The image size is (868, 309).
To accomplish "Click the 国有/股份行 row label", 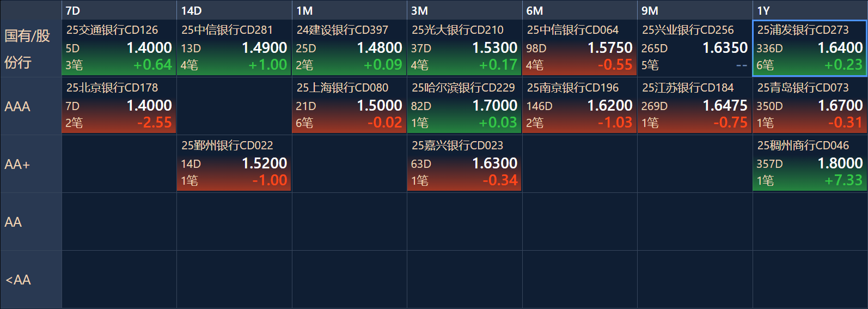I will pos(31,49).
